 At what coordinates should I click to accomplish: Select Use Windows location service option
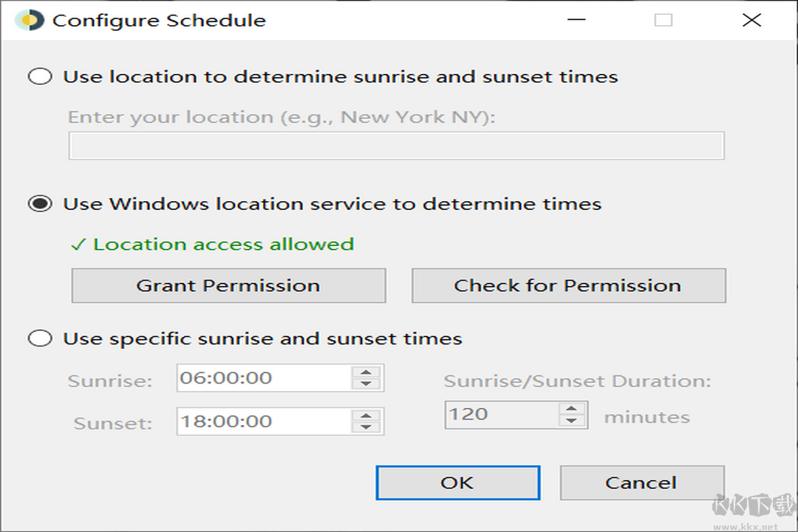(40, 204)
